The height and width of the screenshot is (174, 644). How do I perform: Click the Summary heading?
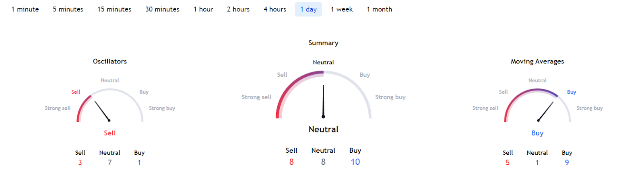click(323, 43)
